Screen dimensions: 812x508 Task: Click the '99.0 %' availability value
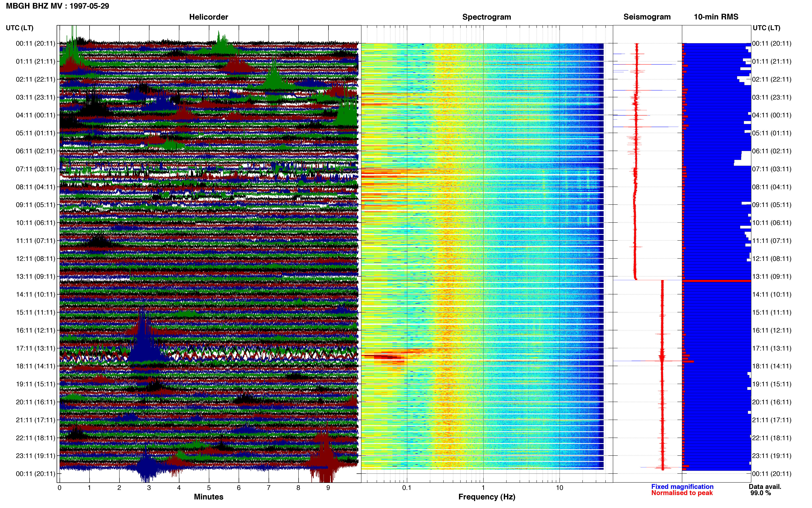click(x=761, y=493)
